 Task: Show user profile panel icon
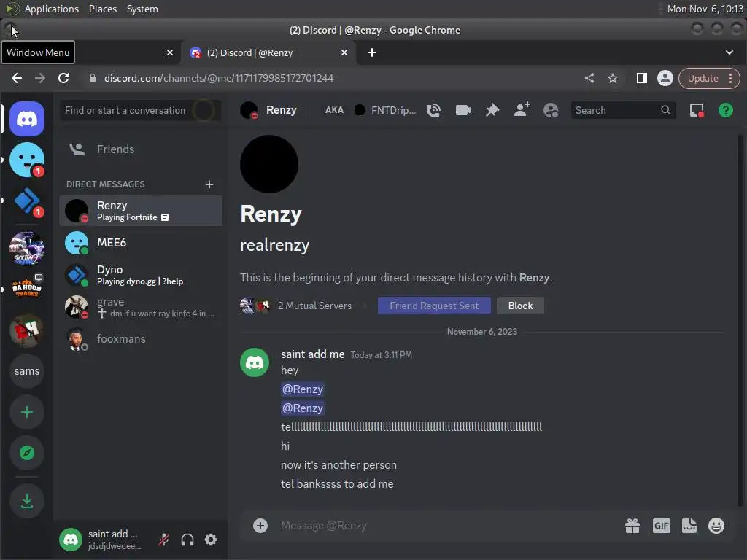[x=551, y=111]
